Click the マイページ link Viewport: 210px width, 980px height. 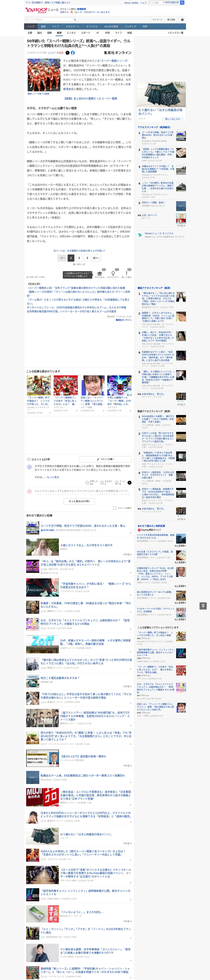[157, 20]
